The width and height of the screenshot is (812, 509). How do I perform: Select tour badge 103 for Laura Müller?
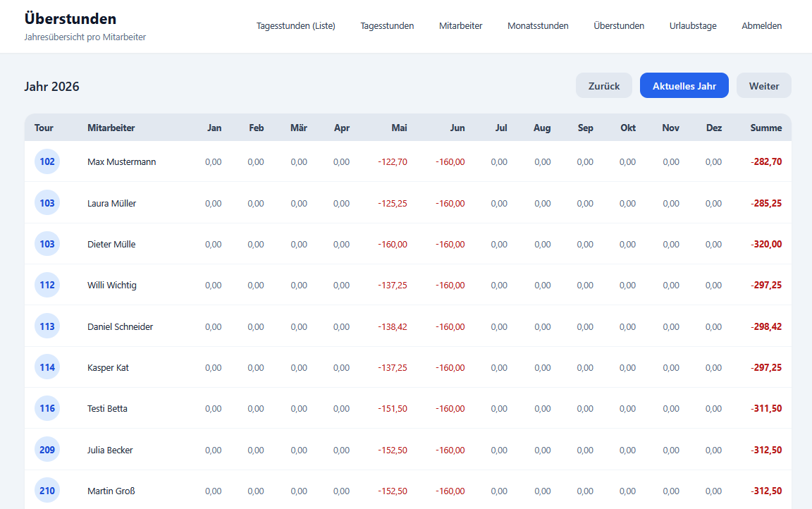coord(47,203)
